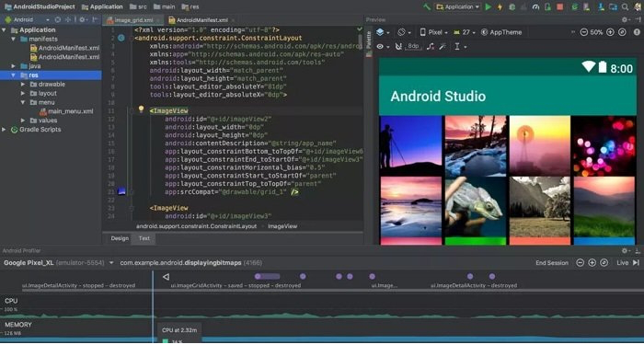Apply changes with the lightning bolt icon
644x356 pixels.
500,7
